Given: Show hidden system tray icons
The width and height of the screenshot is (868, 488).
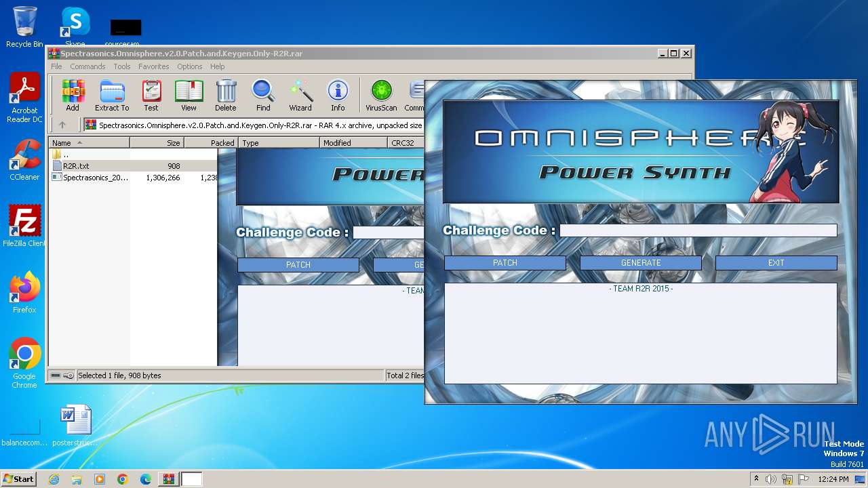Looking at the screenshot, I should [x=756, y=479].
